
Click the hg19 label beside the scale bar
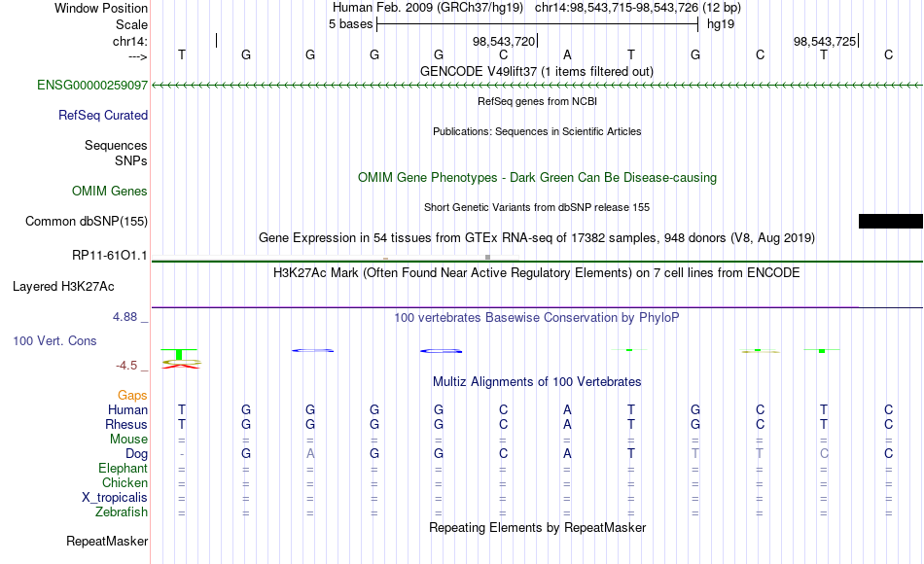point(721,24)
